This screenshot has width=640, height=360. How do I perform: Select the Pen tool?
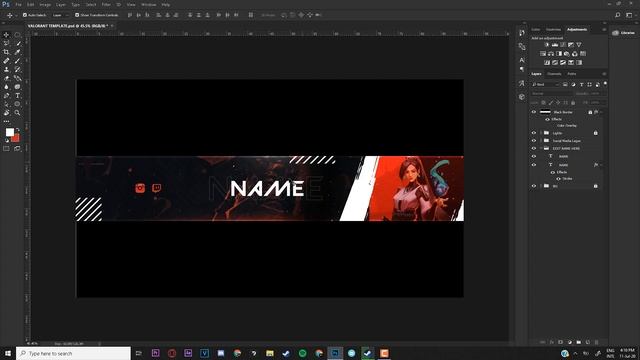7,96
